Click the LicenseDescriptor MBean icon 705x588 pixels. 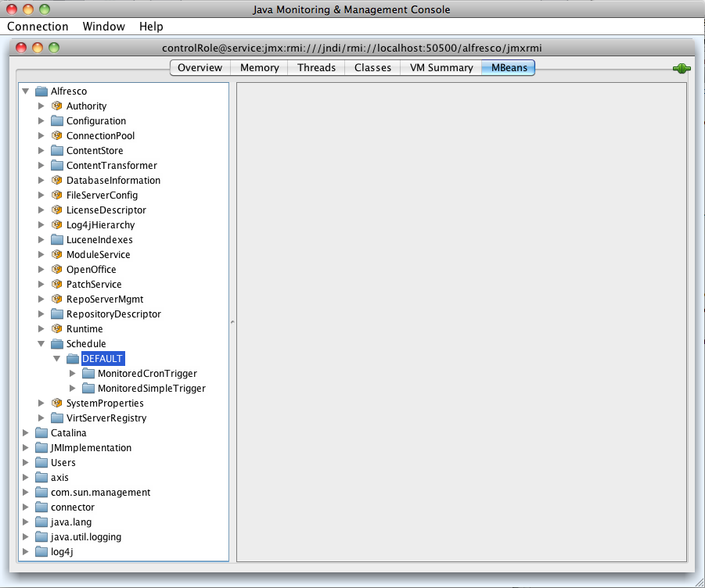coord(56,210)
